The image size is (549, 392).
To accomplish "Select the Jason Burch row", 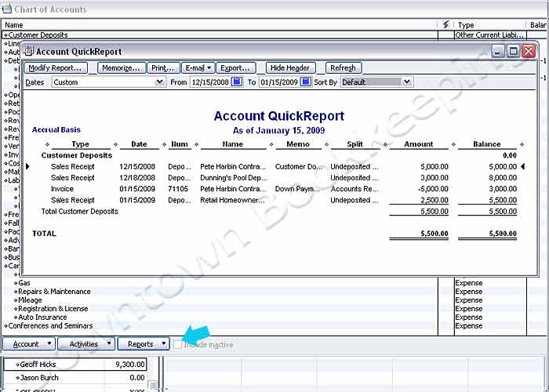I will point(75,378).
